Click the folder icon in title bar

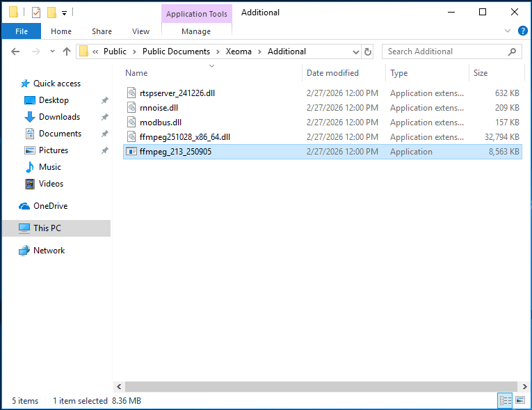(13, 13)
